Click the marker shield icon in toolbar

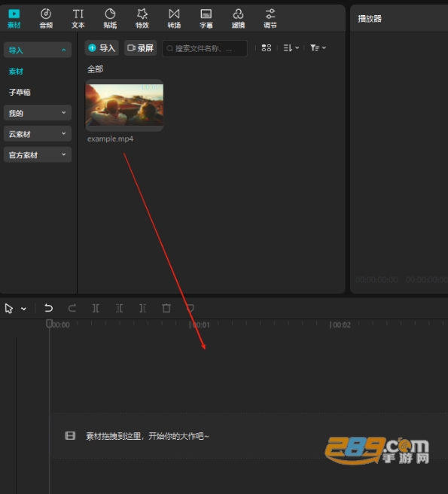[x=190, y=308]
